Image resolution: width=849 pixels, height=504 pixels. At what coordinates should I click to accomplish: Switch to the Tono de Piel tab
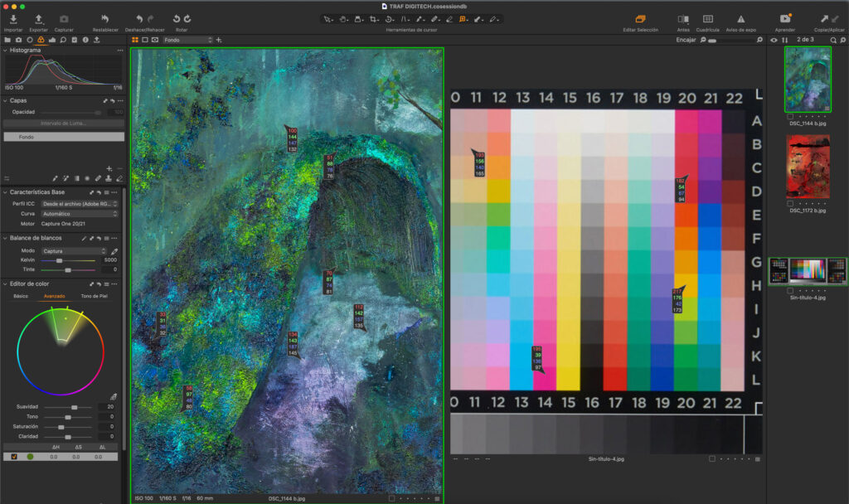[x=93, y=296]
